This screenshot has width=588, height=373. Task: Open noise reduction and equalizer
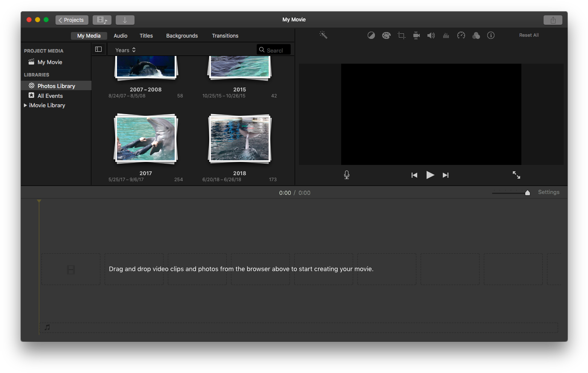pos(446,35)
